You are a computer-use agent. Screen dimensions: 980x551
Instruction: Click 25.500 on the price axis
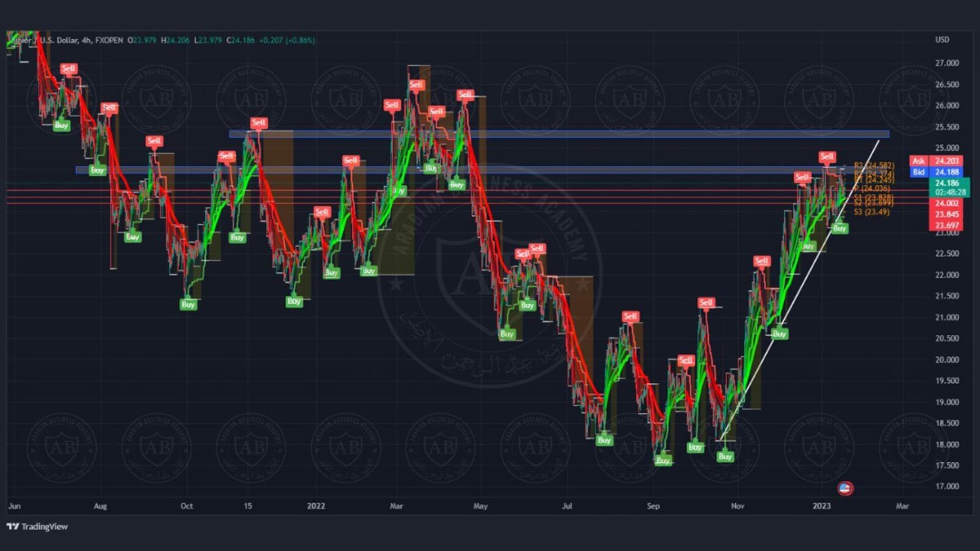click(947, 127)
